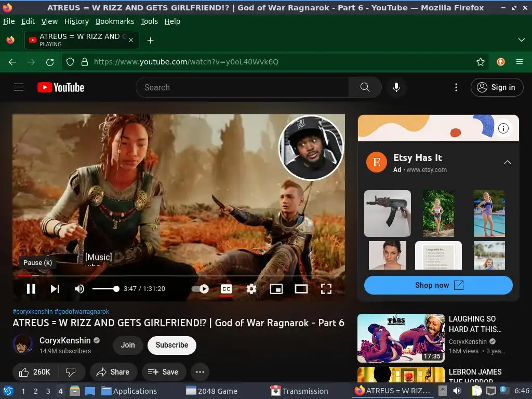The image size is (532, 399).
Task: Open #coryxkenshin hashtag link
Action: point(33,312)
